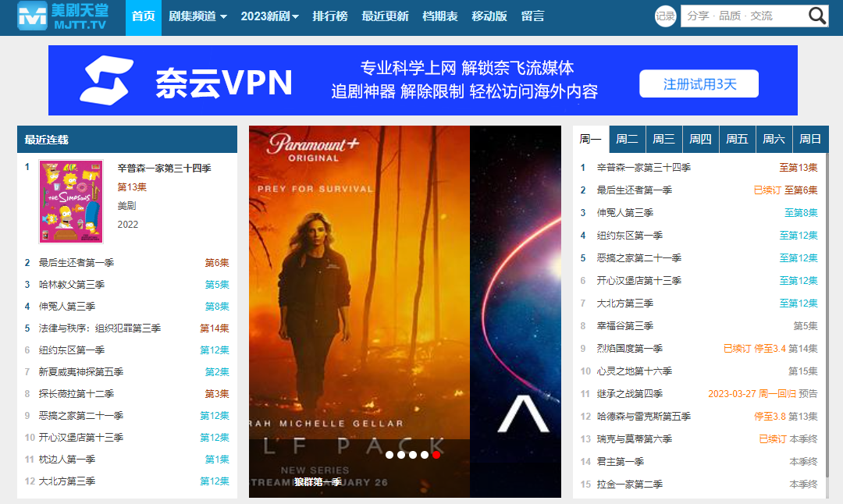Click the red active carousel dot
This screenshot has height=504, width=843.
[x=436, y=455]
